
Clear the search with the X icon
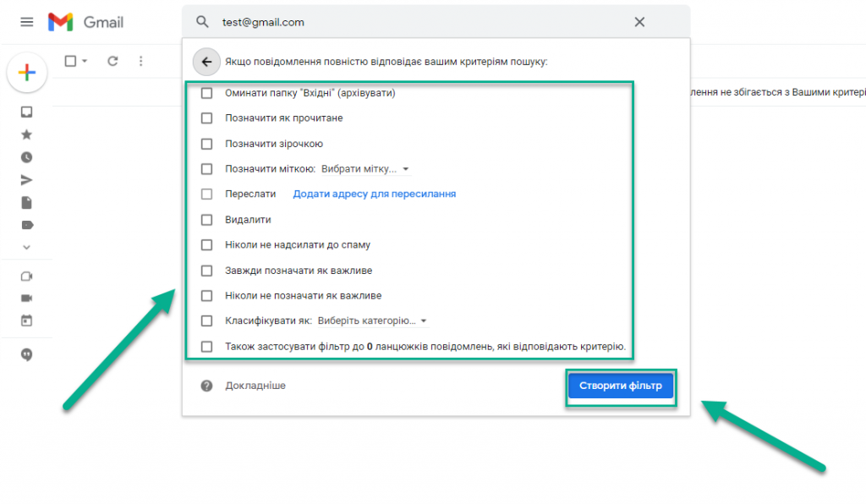point(639,22)
